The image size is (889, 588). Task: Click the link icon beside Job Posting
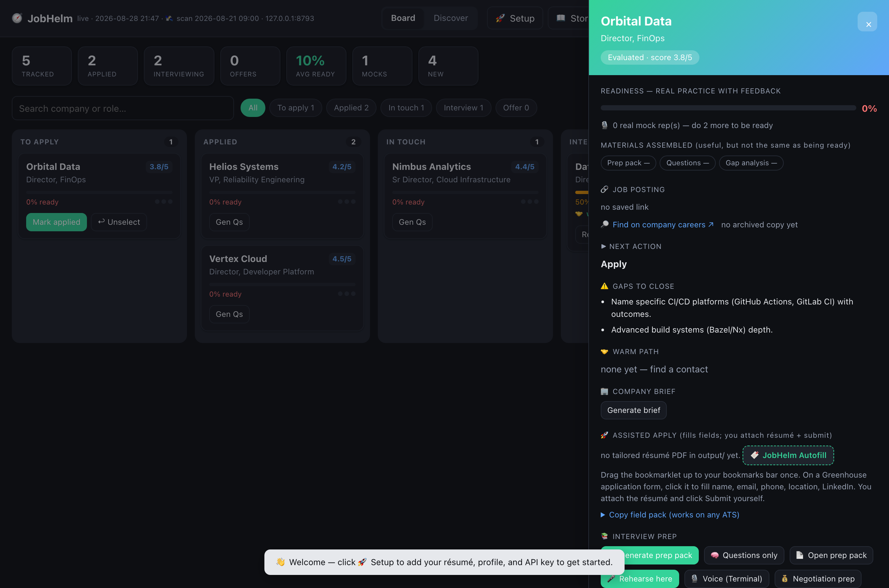pyautogui.click(x=604, y=189)
